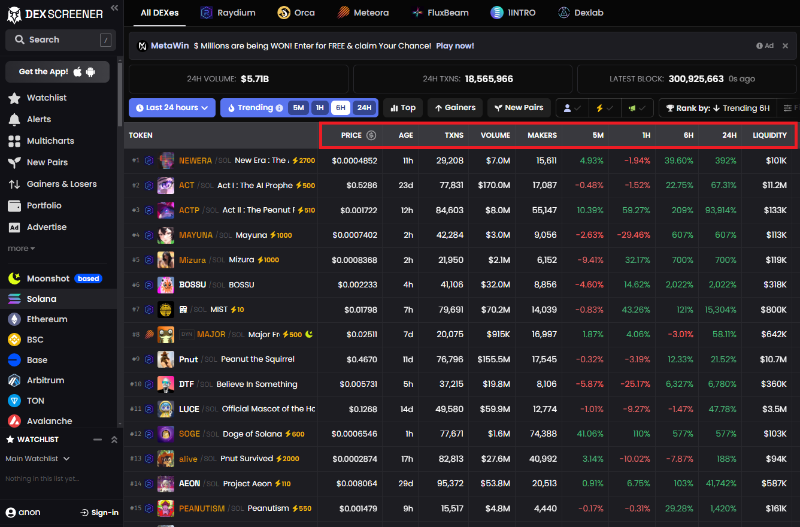Switch to Orca tab
The image size is (800, 527).
(x=296, y=13)
